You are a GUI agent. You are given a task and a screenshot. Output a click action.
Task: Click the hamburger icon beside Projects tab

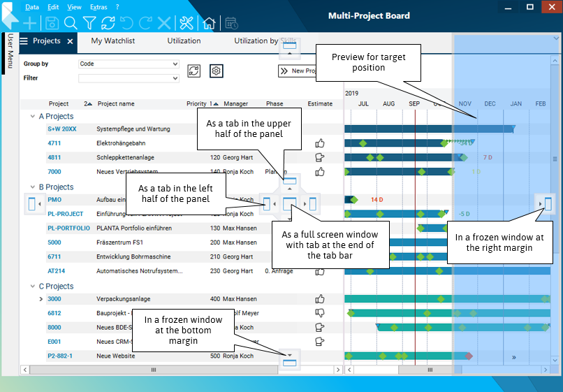pyautogui.click(x=23, y=41)
